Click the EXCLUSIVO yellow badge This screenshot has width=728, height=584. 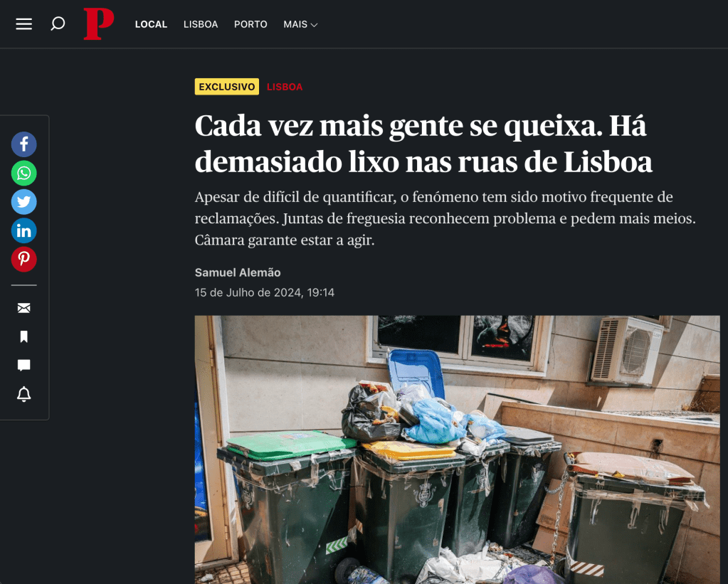226,87
